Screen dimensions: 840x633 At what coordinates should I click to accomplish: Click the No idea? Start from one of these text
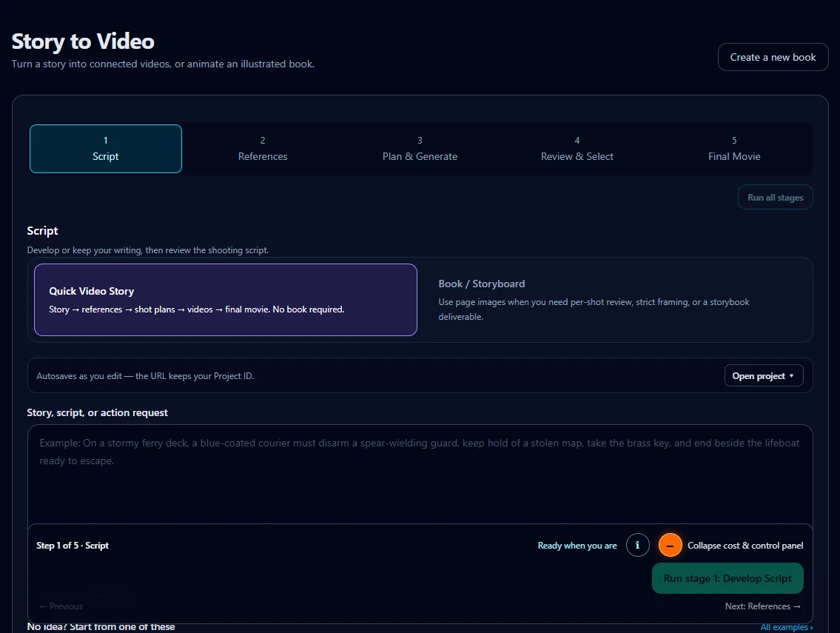(x=101, y=626)
